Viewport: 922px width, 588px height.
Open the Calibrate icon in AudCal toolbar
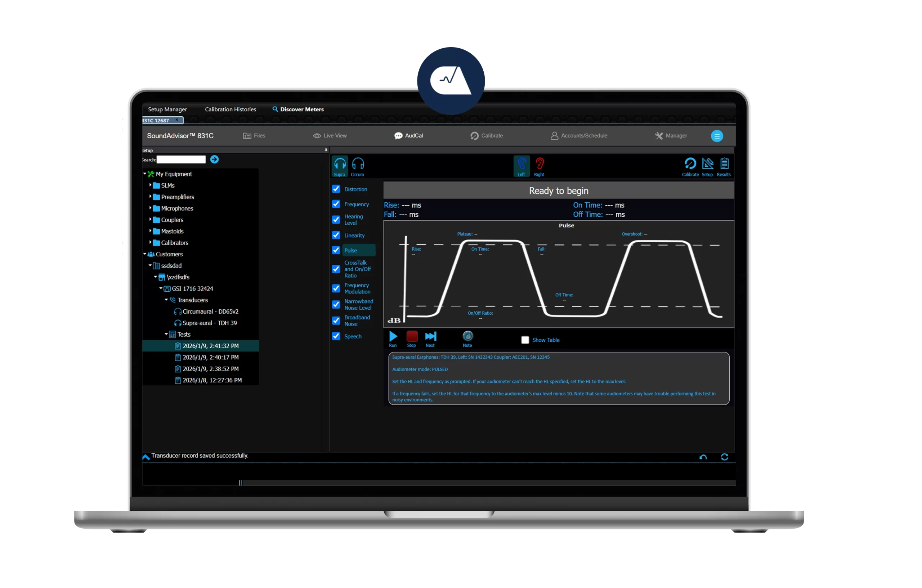[x=690, y=166]
